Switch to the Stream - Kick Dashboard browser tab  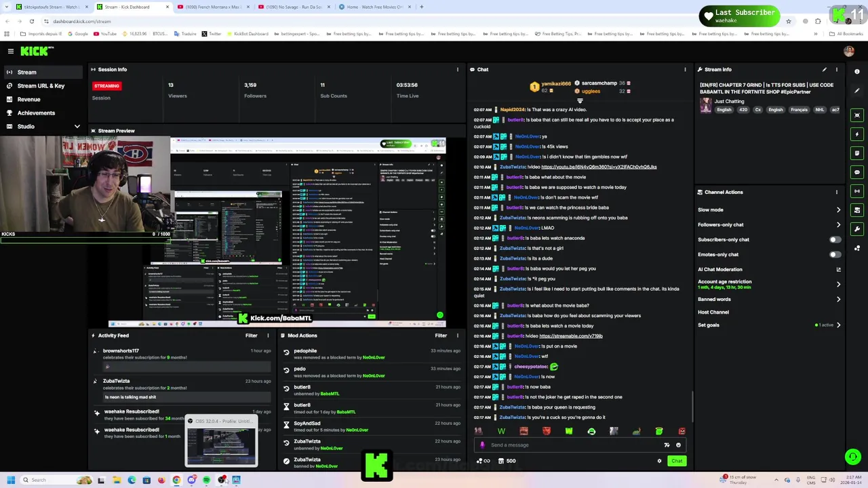pyautogui.click(x=132, y=7)
